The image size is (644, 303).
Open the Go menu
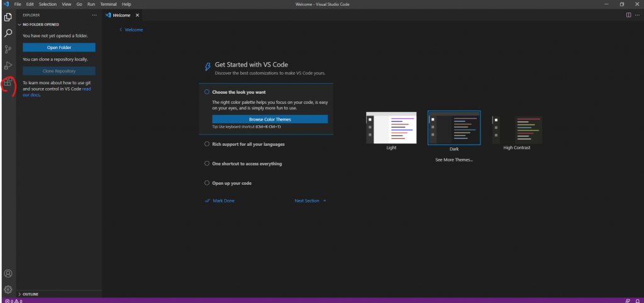pyautogui.click(x=79, y=4)
